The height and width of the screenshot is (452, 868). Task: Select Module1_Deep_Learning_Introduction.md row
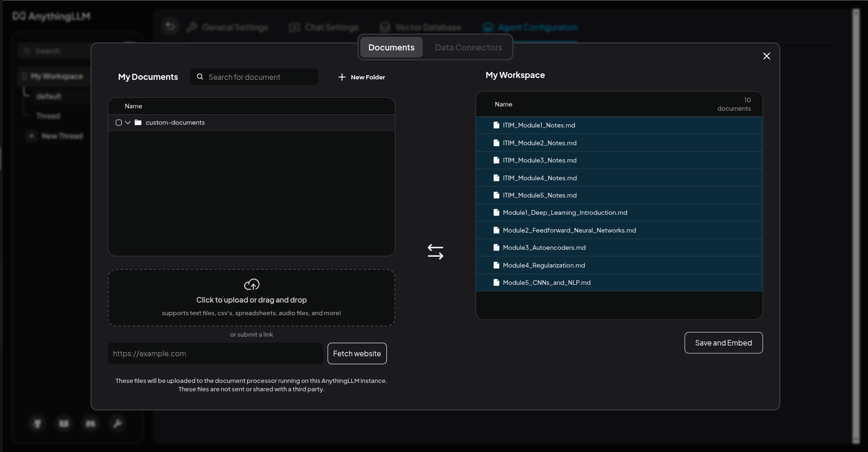coord(619,212)
